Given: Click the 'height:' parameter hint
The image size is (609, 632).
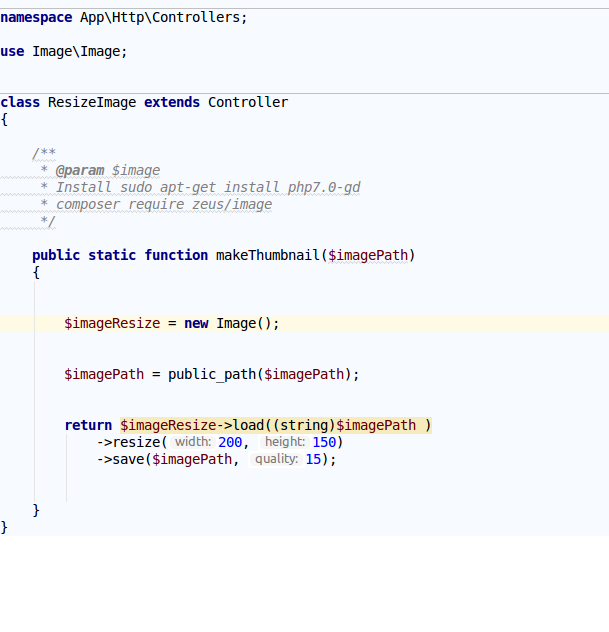Looking at the screenshot, I should [285, 442].
